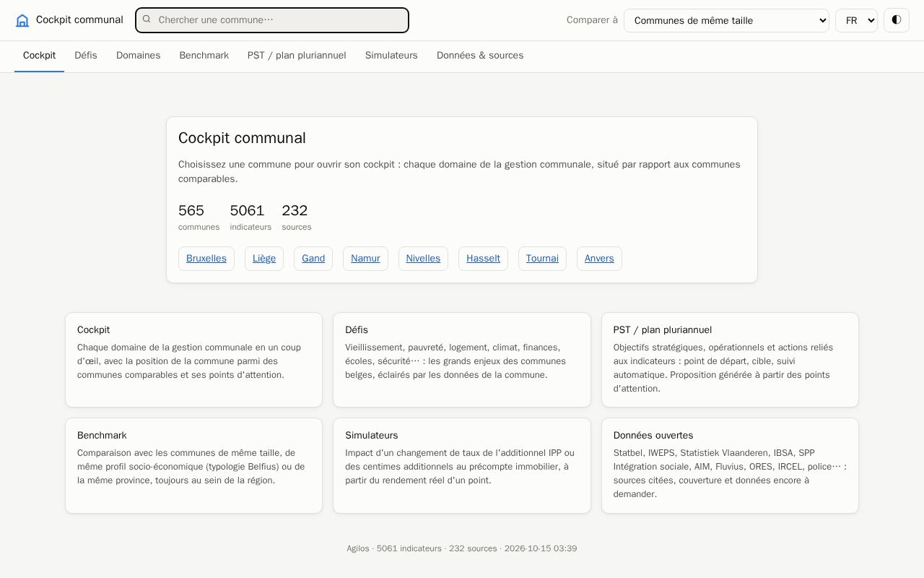Open the FR language selector

(x=856, y=20)
